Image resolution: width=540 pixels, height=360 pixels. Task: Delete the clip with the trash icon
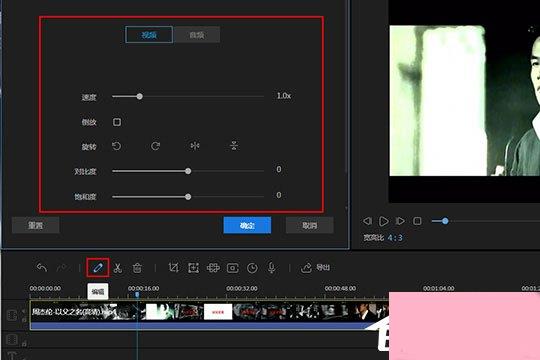(137, 268)
